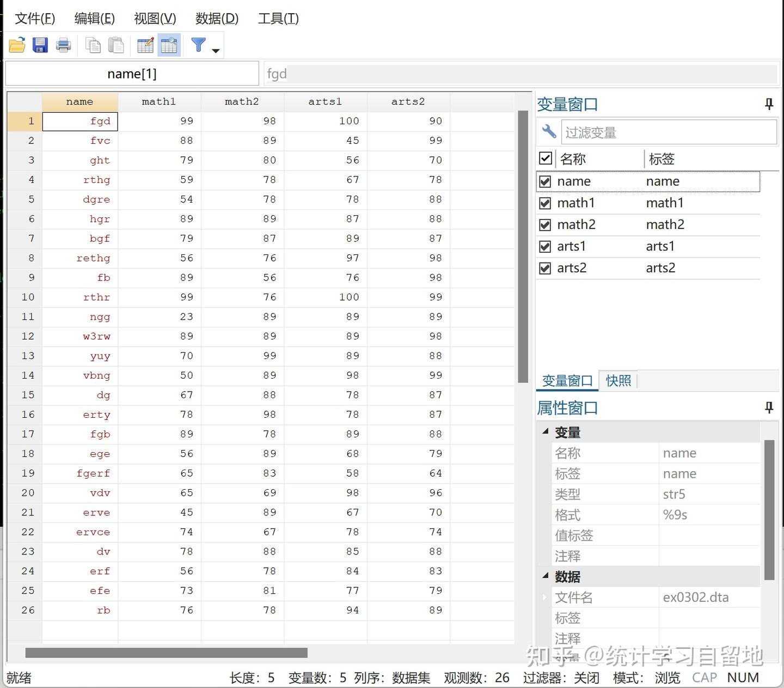Switch to data browse mode
Screen dimensions: 784x688
(169, 45)
